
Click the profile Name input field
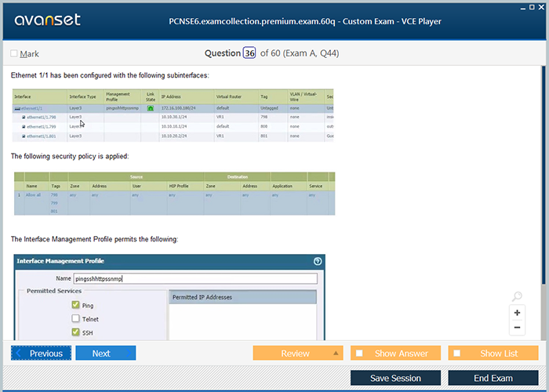195,278
